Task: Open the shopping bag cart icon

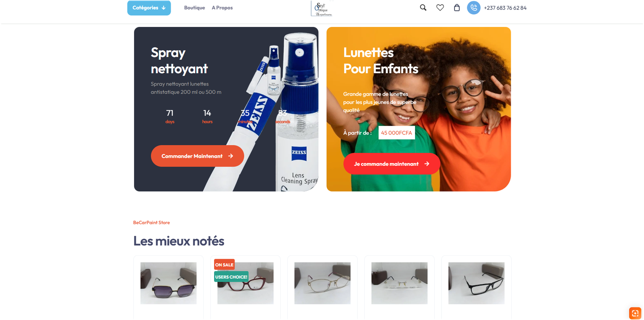Action: (x=457, y=8)
